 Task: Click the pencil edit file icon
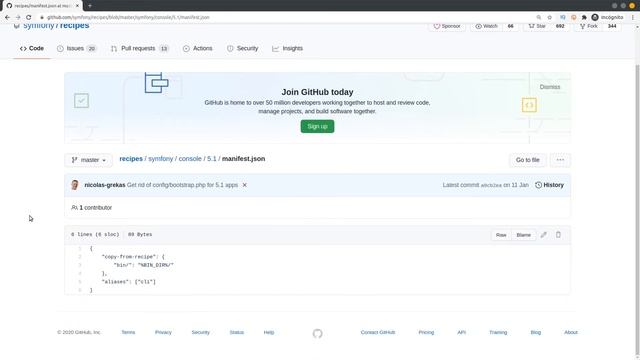pyautogui.click(x=544, y=235)
